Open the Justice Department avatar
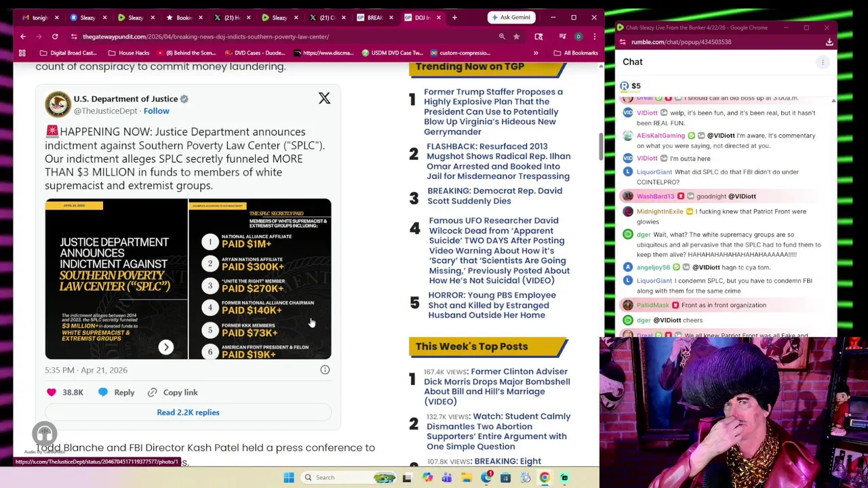 click(58, 104)
